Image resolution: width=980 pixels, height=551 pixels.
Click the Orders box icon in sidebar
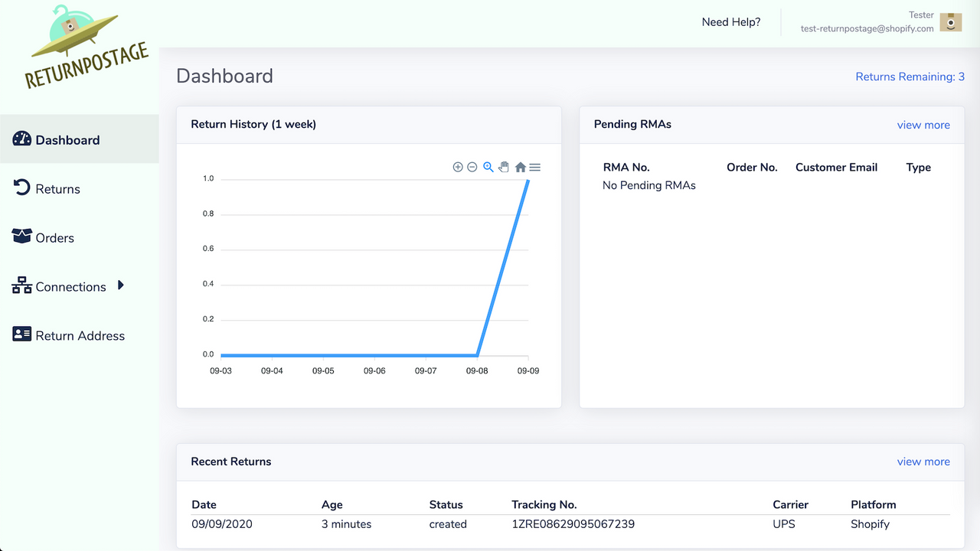coord(21,237)
